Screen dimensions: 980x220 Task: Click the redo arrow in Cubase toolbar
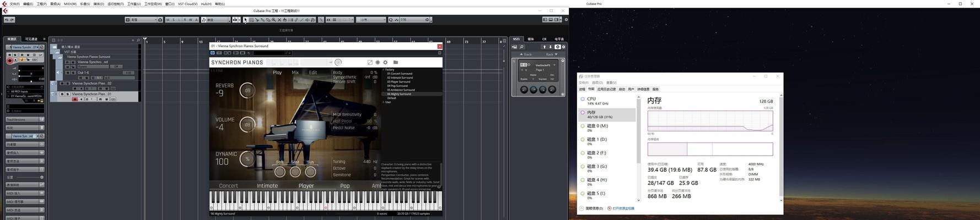(12, 20)
